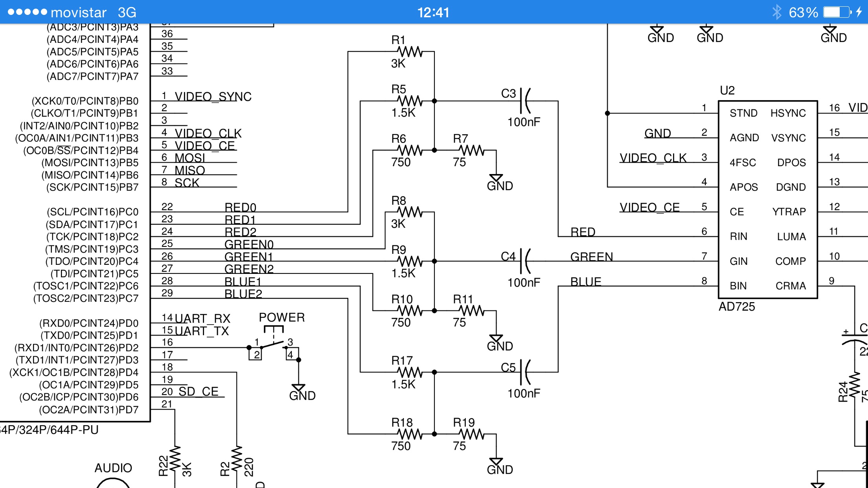
Task: Click the RED0 net label
Action: [x=240, y=207]
